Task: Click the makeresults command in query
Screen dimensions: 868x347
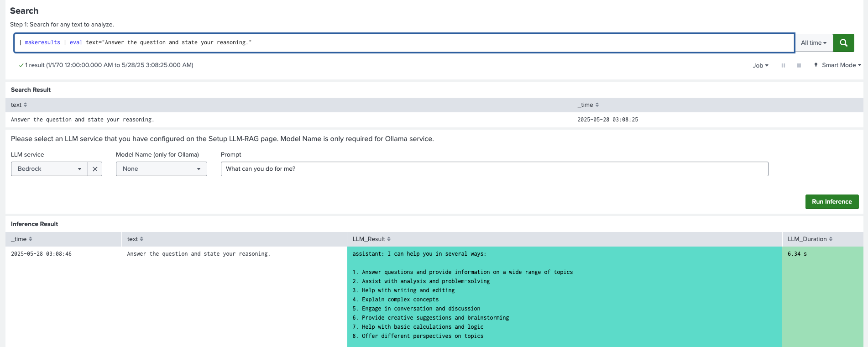Action: [x=42, y=42]
